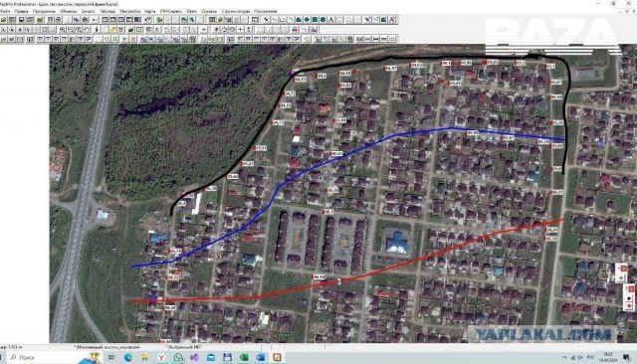
Task: Open the Карта menu
Action: [150, 11]
